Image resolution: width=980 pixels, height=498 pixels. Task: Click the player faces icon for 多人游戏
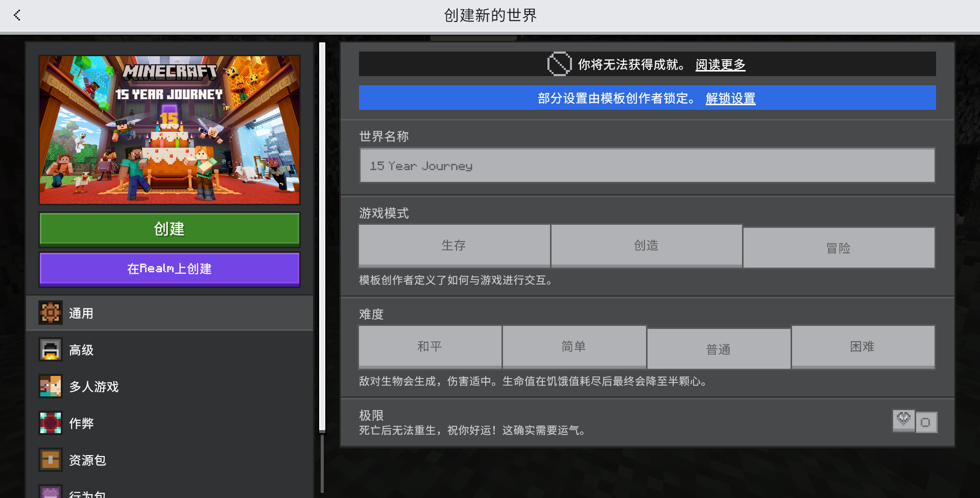pos(51,386)
